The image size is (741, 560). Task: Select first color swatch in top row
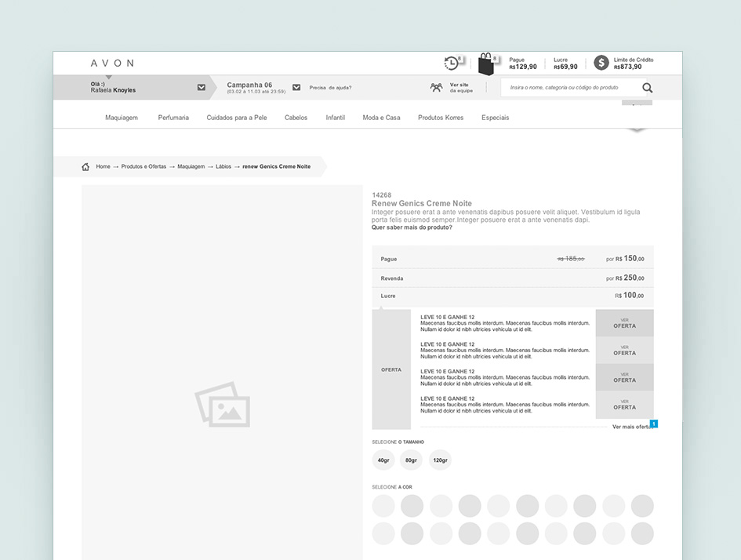click(x=383, y=506)
